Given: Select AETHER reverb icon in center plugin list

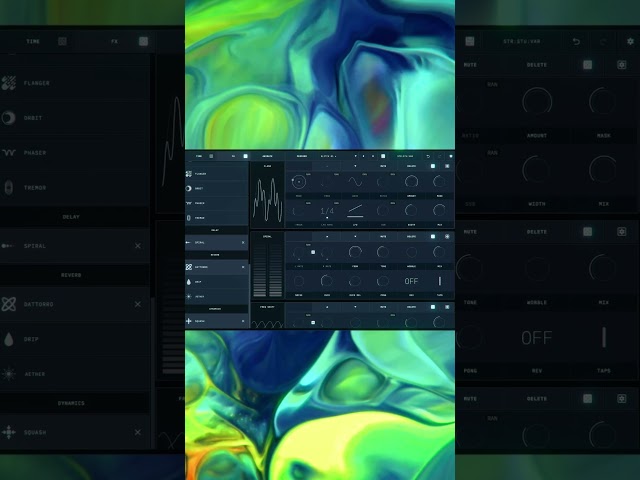Looking at the screenshot, I should 189,297.
